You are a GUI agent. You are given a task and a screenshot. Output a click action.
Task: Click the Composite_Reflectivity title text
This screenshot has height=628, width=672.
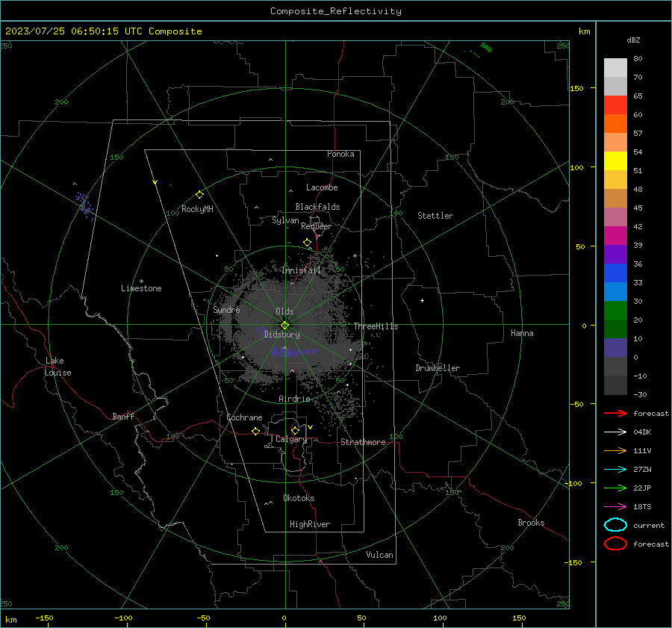pyautogui.click(x=335, y=11)
